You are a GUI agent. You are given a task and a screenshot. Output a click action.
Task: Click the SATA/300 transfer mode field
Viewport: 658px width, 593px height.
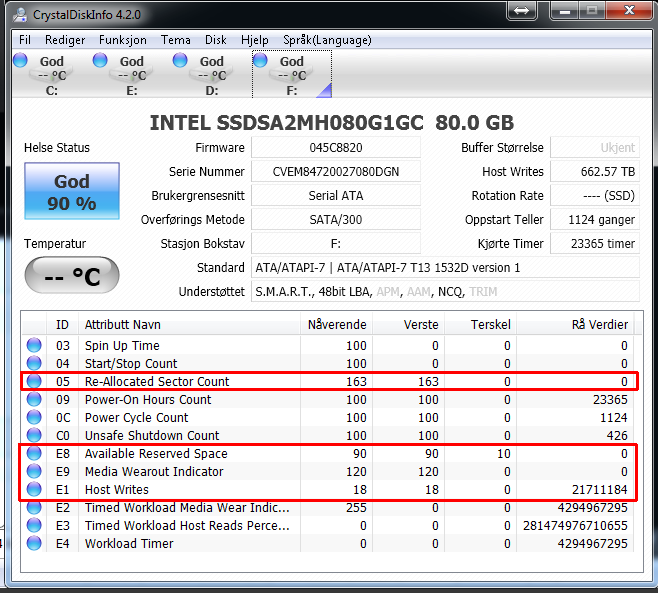(336, 219)
